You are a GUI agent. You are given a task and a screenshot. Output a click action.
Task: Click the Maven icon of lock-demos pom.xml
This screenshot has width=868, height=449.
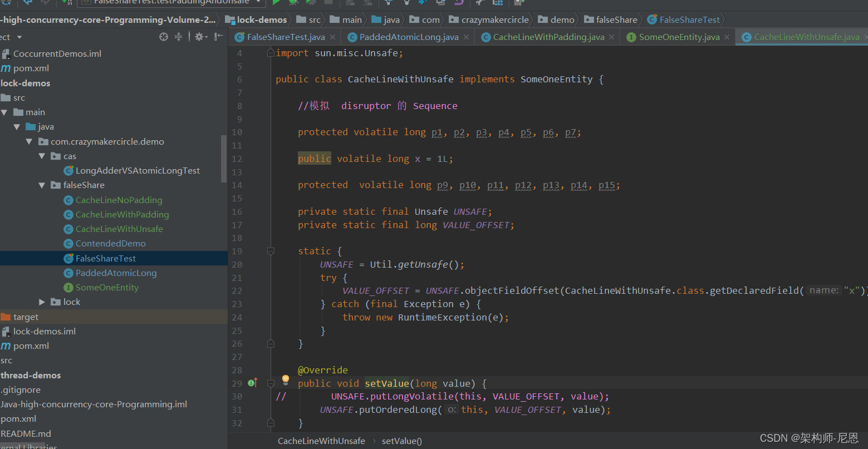[6, 346]
